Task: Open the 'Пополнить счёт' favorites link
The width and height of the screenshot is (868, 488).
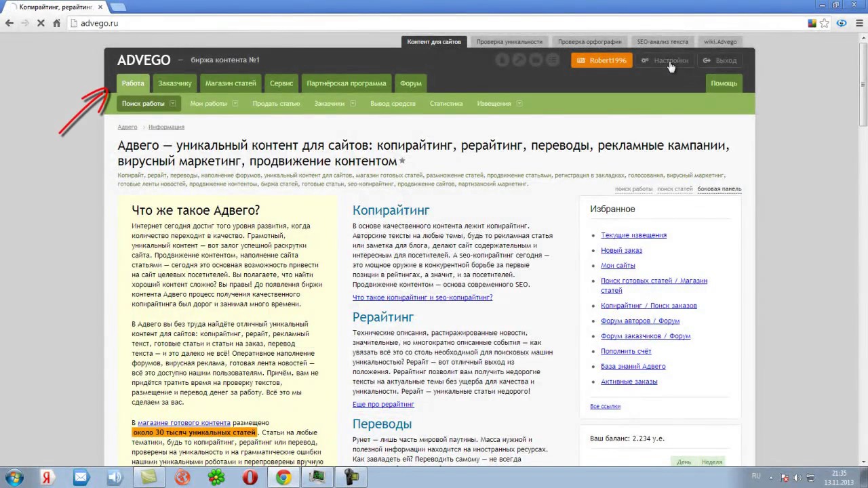Action: [x=626, y=351]
